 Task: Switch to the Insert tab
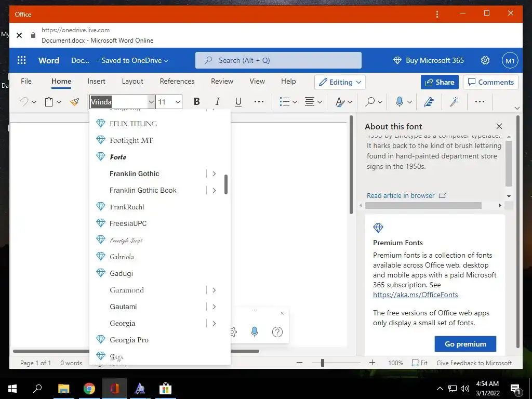pos(96,81)
